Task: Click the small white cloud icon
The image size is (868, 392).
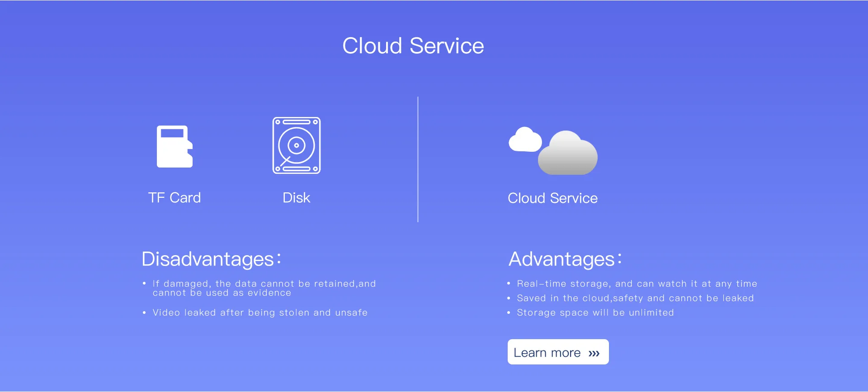Action: click(x=525, y=139)
